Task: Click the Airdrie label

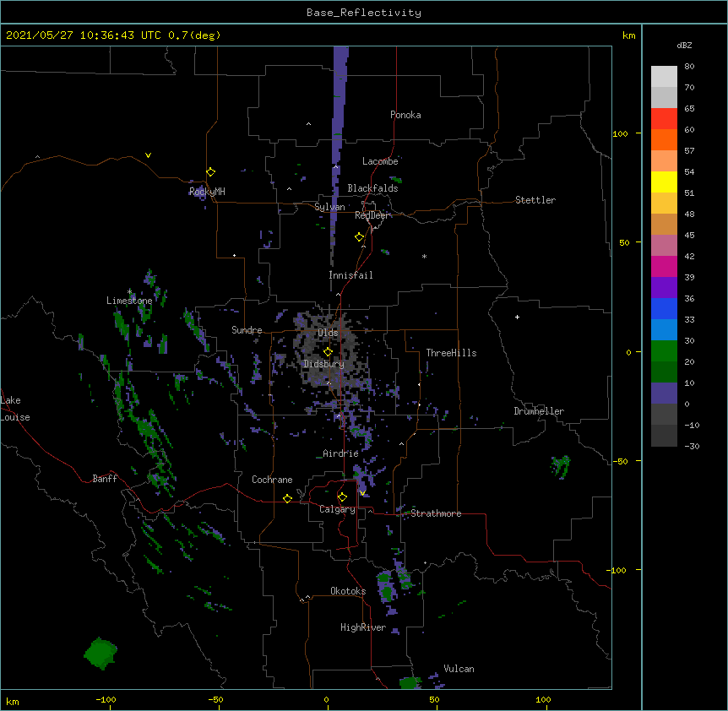Action: (340, 453)
